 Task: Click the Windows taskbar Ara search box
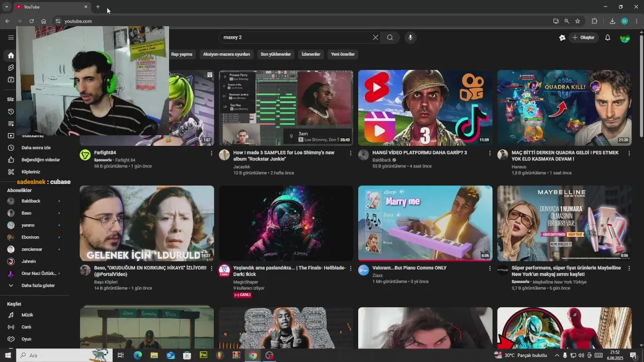pos(63,355)
